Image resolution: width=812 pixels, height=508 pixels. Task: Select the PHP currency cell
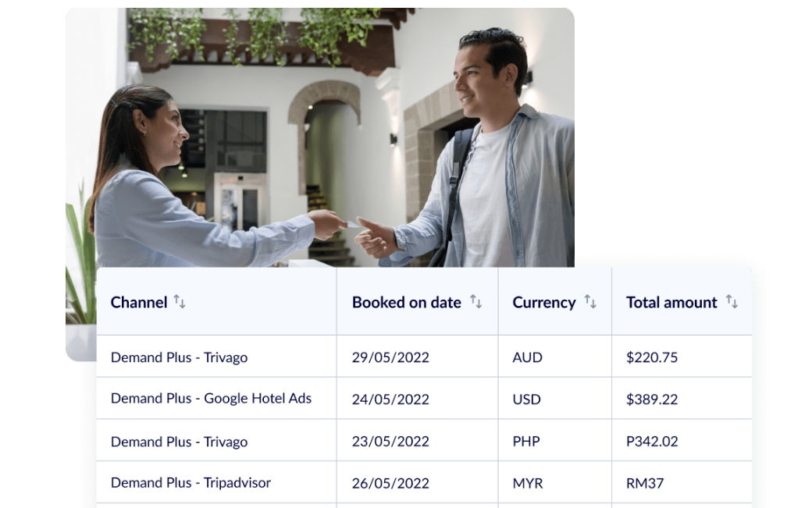pos(526,442)
